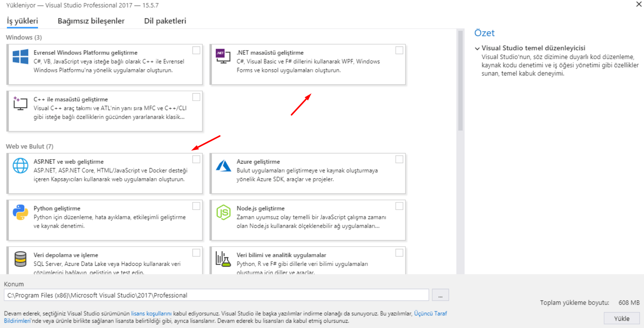Open the lisans koşullarını link
The width and height of the screenshot is (644, 328).
[x=151, y=314]
